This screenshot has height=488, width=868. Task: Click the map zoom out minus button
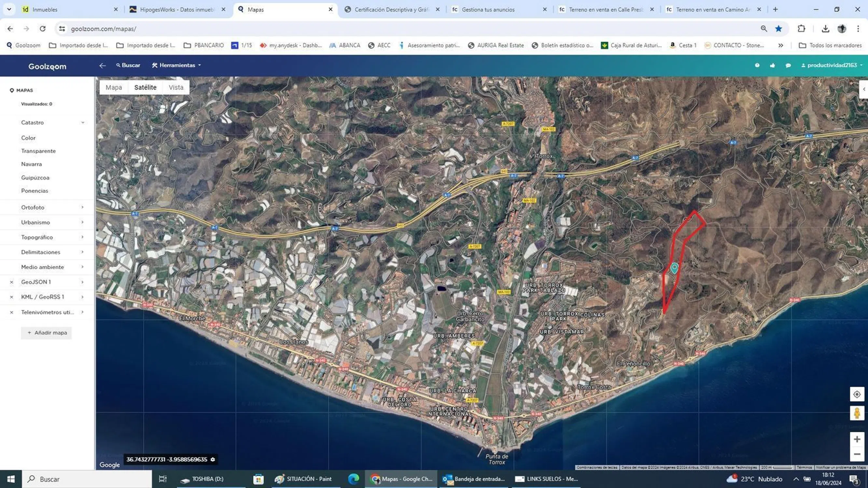pos(857,454)
